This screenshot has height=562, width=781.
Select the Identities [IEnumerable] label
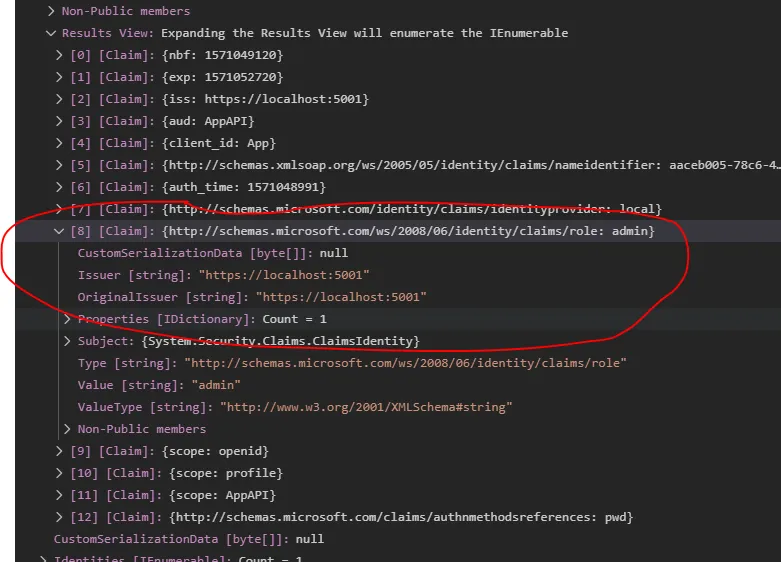pyautogui.click(x=142, y=559)
